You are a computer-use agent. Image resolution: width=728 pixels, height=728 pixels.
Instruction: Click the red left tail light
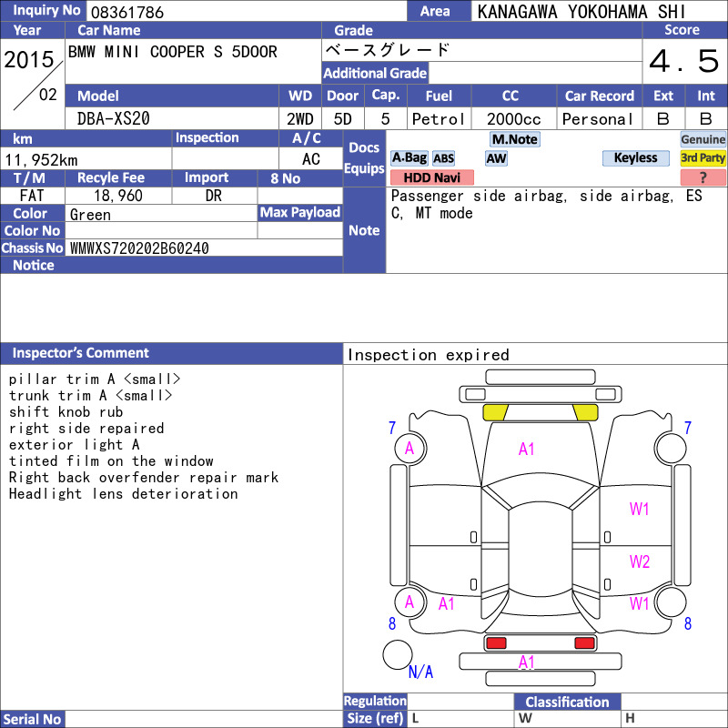tap(496, 643)
